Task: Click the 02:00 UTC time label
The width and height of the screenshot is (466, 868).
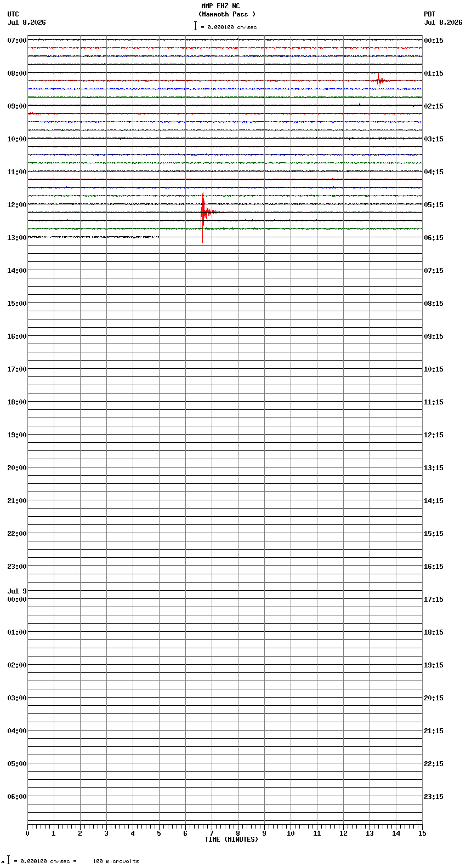Action: coord(17,665)
